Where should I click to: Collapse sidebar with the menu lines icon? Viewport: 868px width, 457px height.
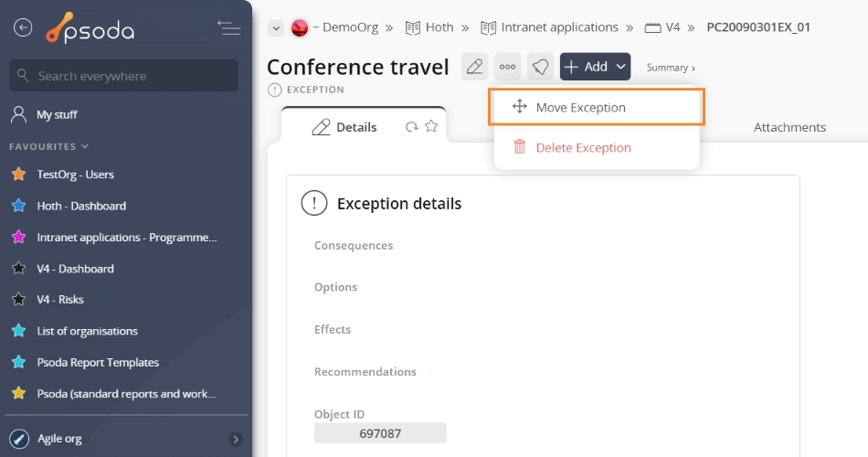(x=228, y=28)
